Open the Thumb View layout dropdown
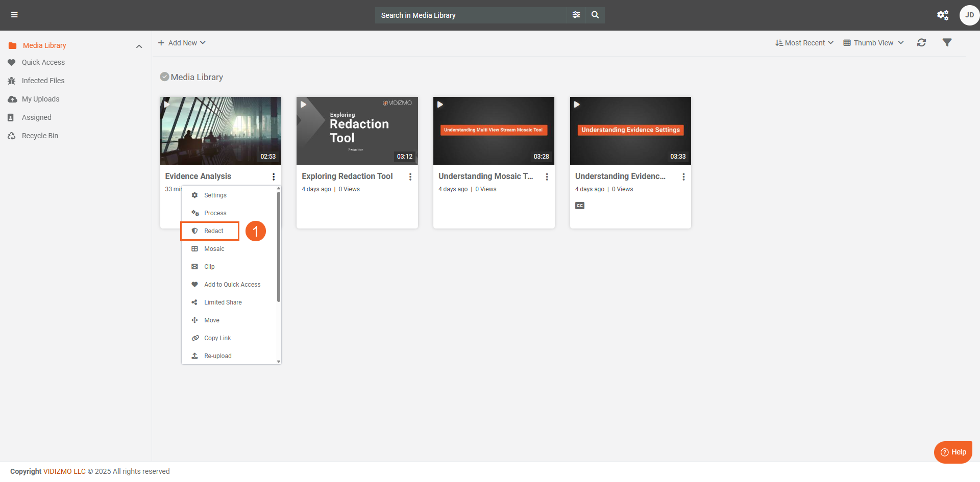Image resolution: width=980 pixels, height=482 pixels. [x=873, y=43]
